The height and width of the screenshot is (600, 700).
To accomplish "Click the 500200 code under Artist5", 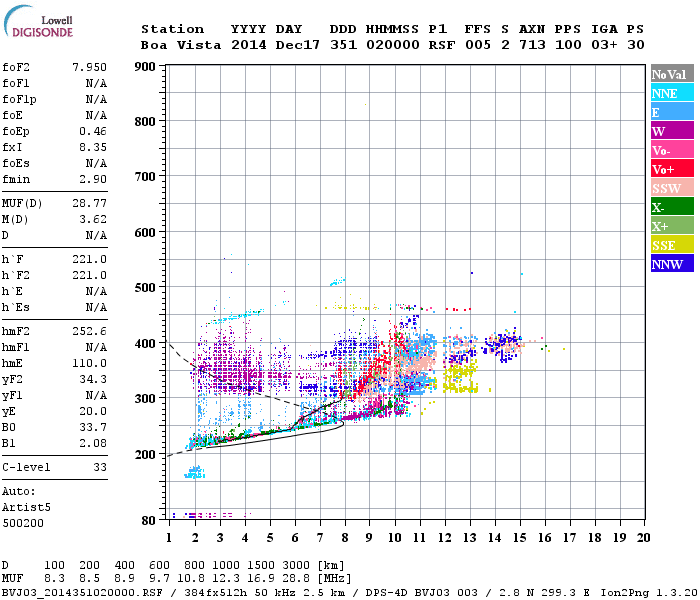I will [x=23, y=523].
